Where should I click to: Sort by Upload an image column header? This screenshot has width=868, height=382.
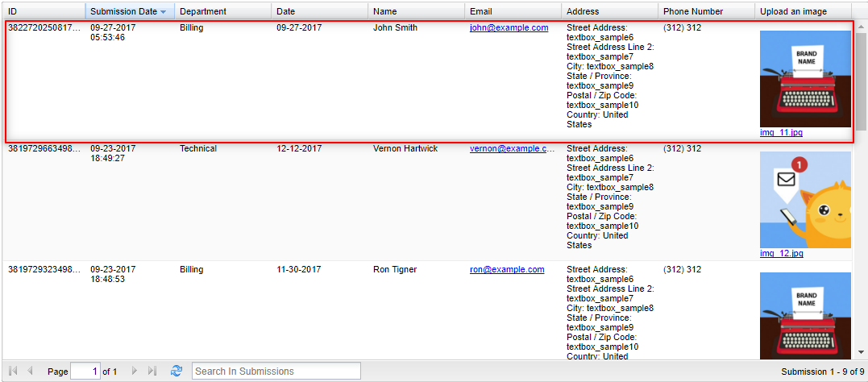(803, 11)
